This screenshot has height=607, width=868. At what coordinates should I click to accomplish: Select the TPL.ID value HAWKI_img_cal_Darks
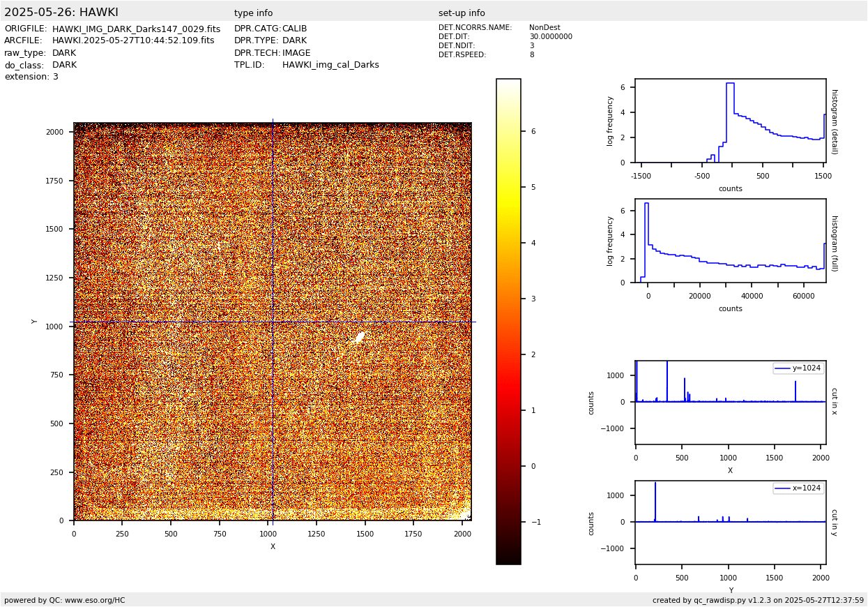(330, 65)
